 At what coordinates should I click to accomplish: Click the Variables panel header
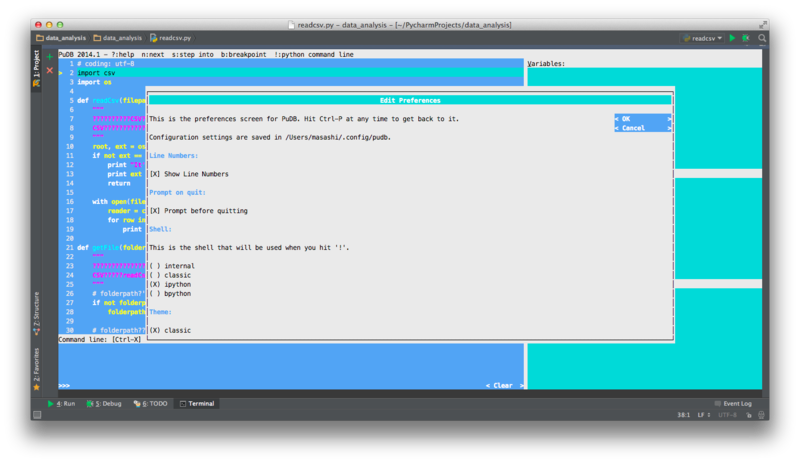(546, 64)
